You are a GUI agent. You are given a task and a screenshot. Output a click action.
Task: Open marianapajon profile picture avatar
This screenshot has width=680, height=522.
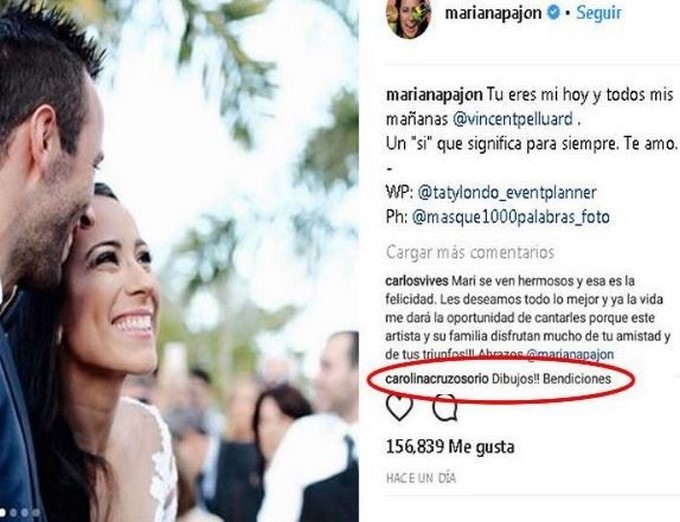pyautogui.click(x=408, y=18)
